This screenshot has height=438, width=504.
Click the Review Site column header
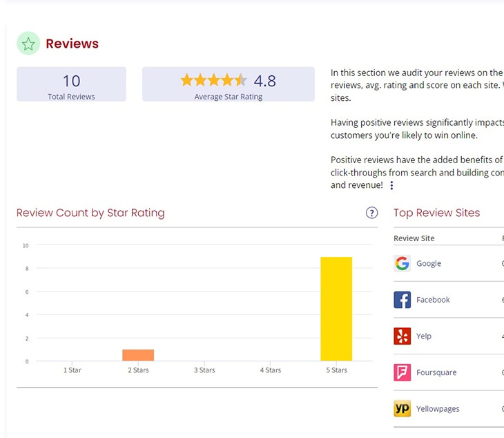click(414, 238)
